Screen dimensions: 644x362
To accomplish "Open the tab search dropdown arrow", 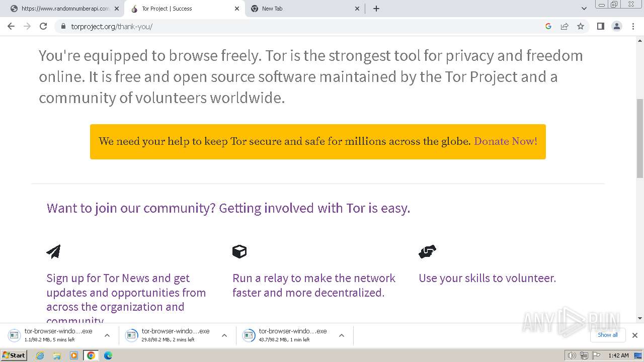I will (x=584, y=9).
